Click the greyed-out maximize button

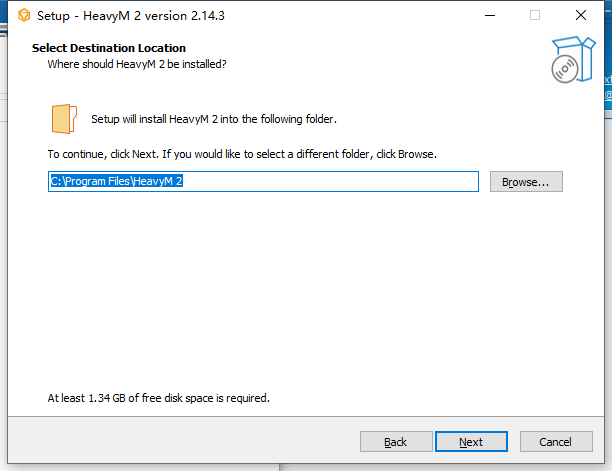coord(535,15)
